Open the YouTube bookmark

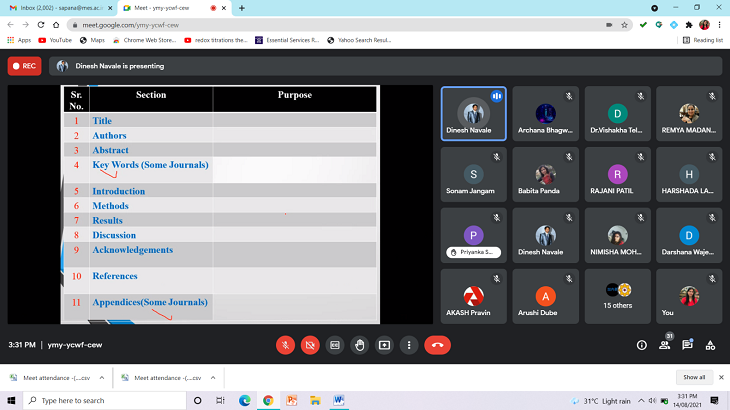pyautogui.click(x=55, y=40)
